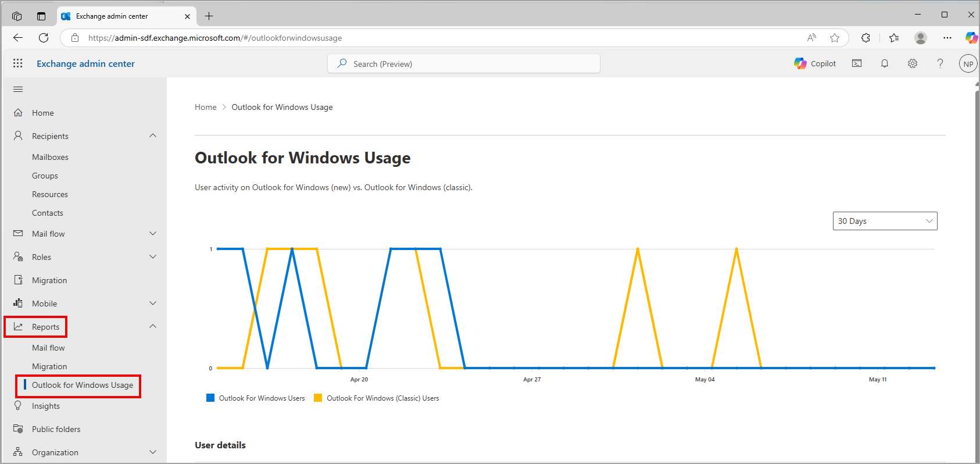Screen dimensions: 980x464
Task: Open Insights in sidebar
Action: click(46, 406)
